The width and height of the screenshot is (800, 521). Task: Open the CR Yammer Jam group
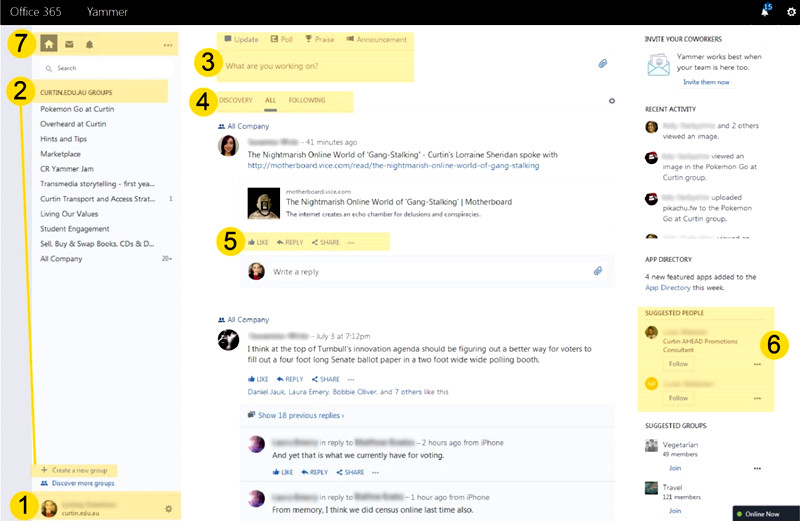67,169
